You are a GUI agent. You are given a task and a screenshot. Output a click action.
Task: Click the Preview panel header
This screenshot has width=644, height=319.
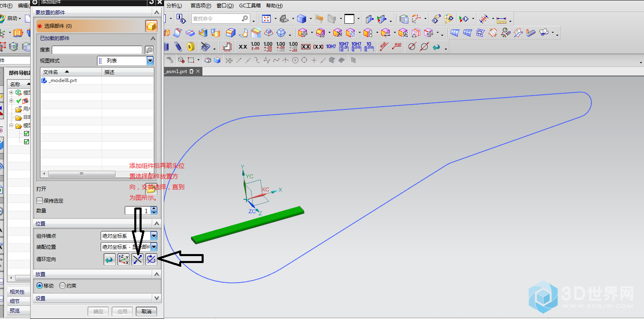[x=19, y=310]
